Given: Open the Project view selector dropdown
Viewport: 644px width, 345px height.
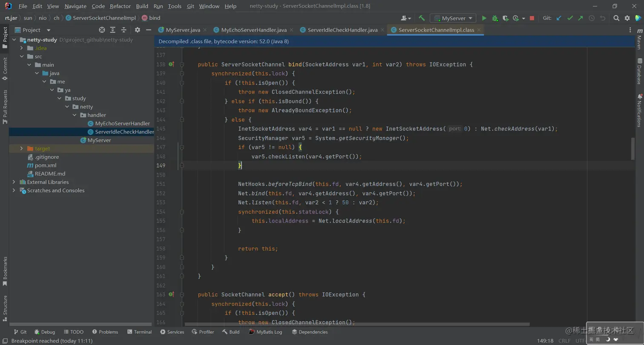Looking at the screenshot, I should click(x=33, y=30).
